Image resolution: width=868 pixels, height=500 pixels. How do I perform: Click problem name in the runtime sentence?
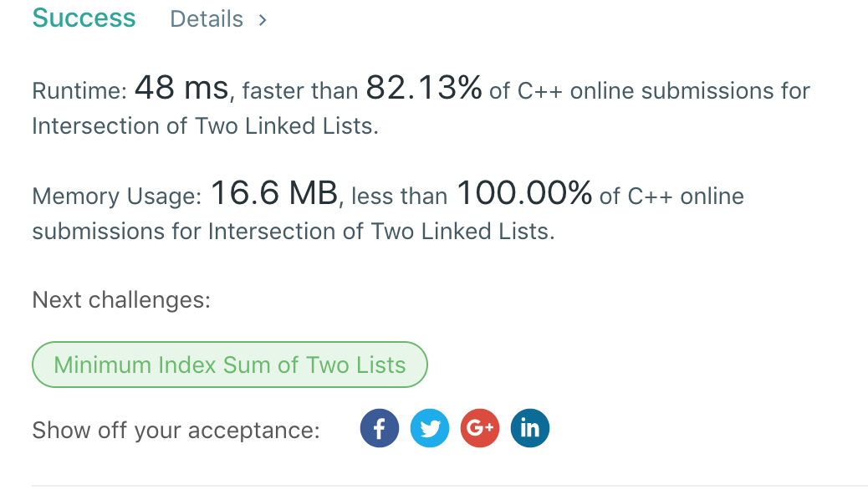pyautogui.click(x=204, y=126)
